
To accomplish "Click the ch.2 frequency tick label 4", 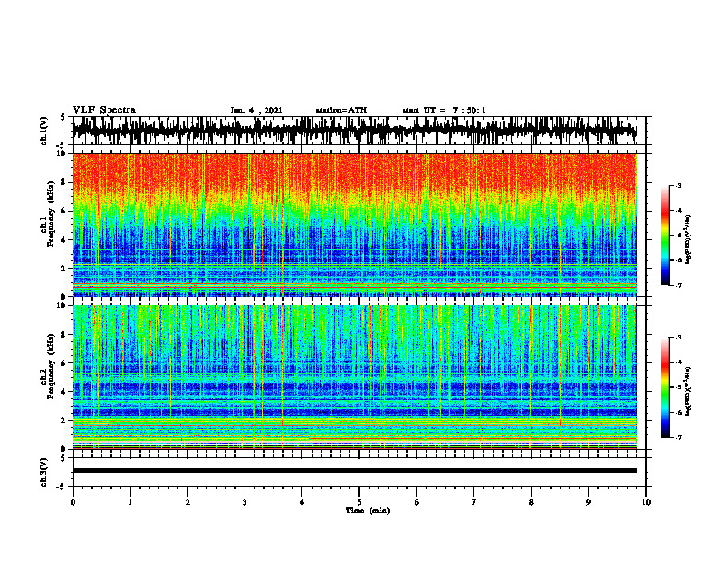I will [63, 392].
